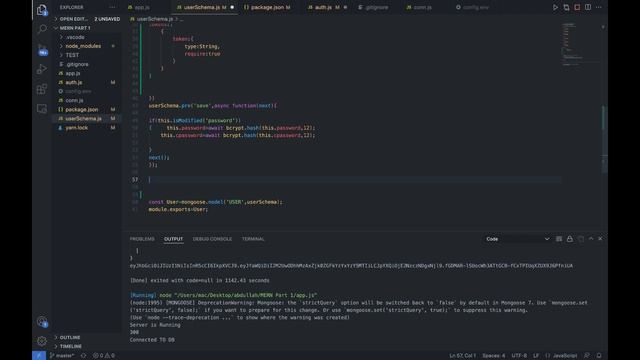Open Source Control view in activity bar
Viewport: 640px width, 360px height.
pos(42,49)
